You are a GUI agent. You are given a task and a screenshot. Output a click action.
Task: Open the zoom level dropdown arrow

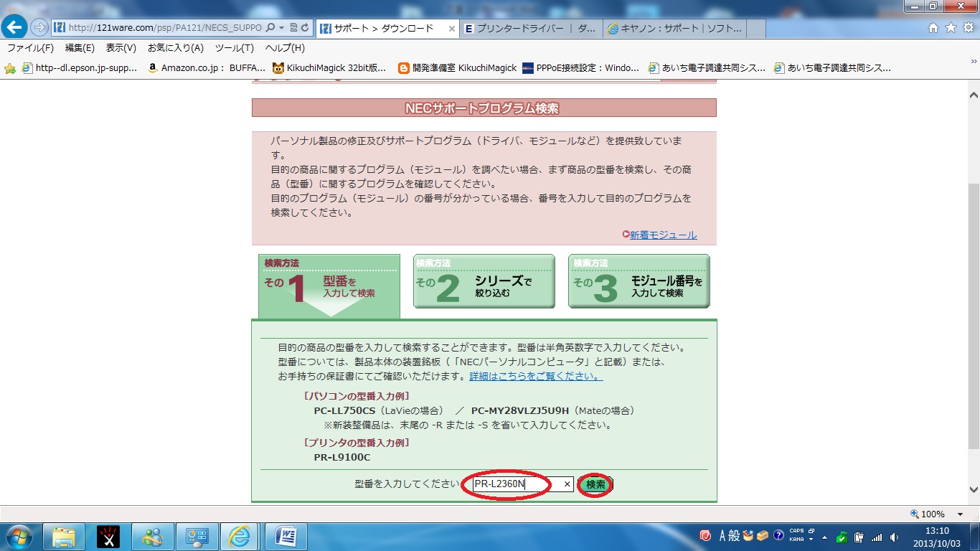coord(960,514)
